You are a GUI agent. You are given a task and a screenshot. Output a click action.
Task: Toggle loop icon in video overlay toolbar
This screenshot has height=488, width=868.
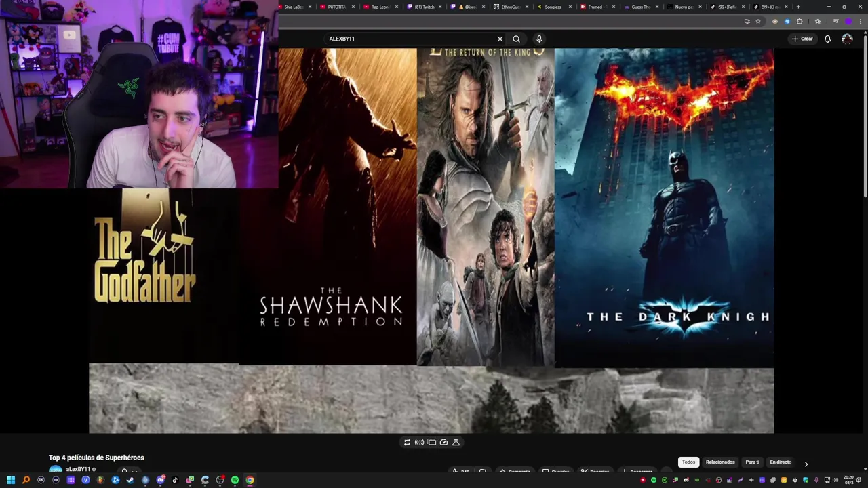[407, 442]
